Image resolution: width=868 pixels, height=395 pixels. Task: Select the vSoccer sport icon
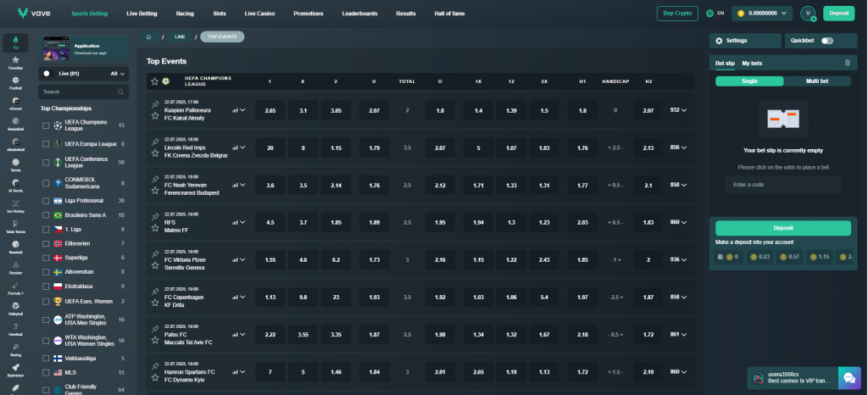[15, 101]
